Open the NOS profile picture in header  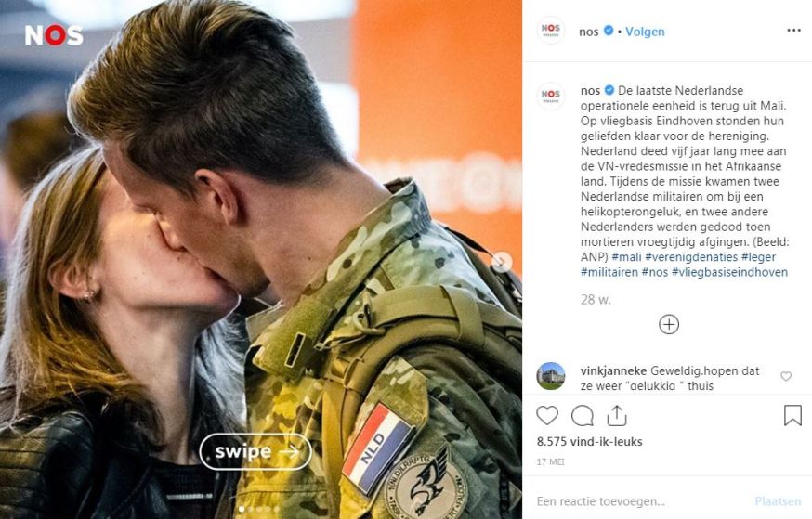pos(551,31)
